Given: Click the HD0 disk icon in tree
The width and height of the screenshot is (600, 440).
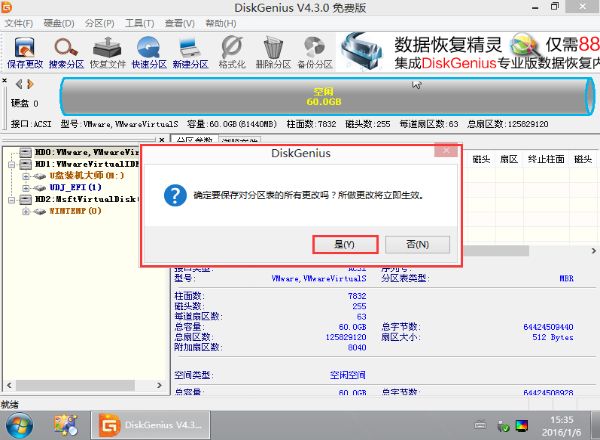Looking at the screenshot, I should click(x=26, y=153).
